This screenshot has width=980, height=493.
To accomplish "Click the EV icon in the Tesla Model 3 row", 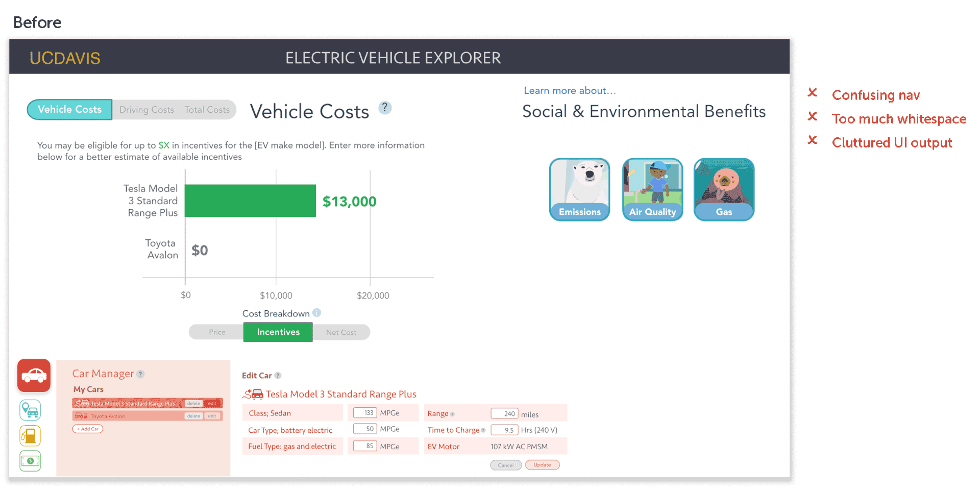I will (82, 403).
